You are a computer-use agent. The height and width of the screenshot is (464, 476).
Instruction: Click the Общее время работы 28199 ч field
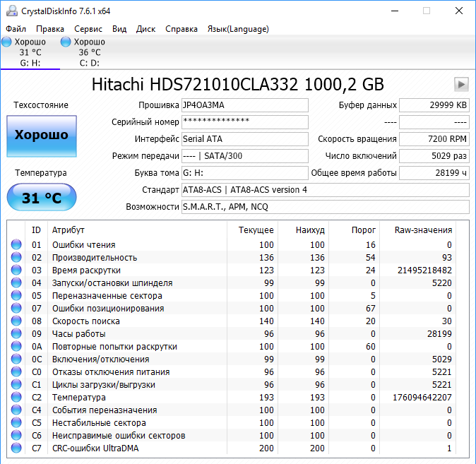434,173
